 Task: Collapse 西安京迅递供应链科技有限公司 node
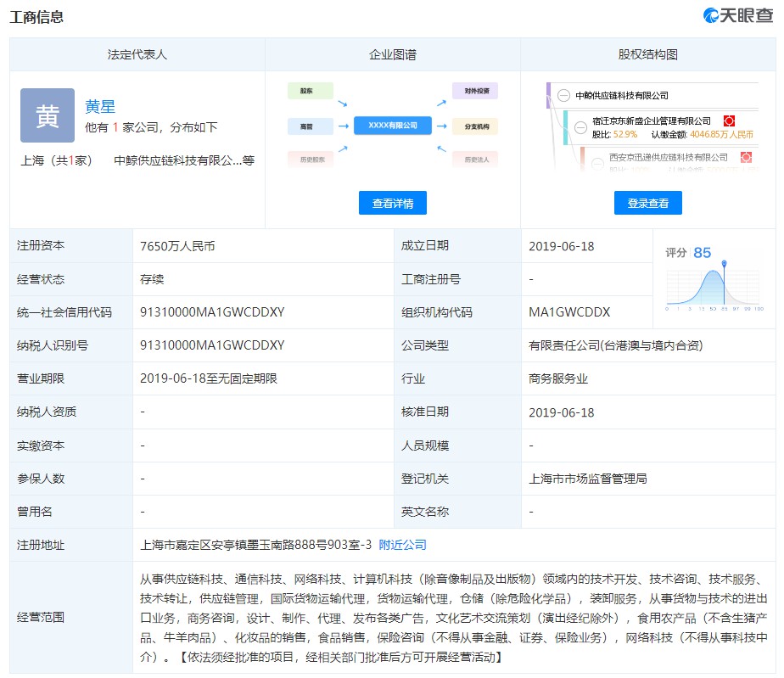coord(597,163)
